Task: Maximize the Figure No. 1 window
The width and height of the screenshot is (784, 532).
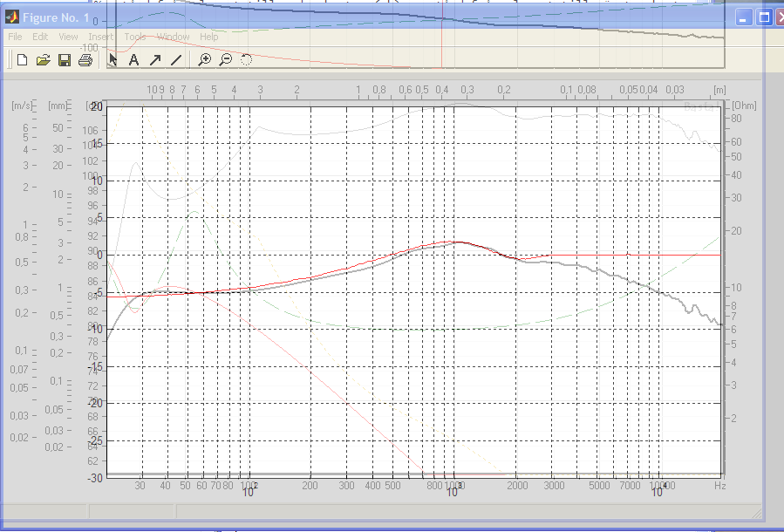Action: tap(764, 18)
